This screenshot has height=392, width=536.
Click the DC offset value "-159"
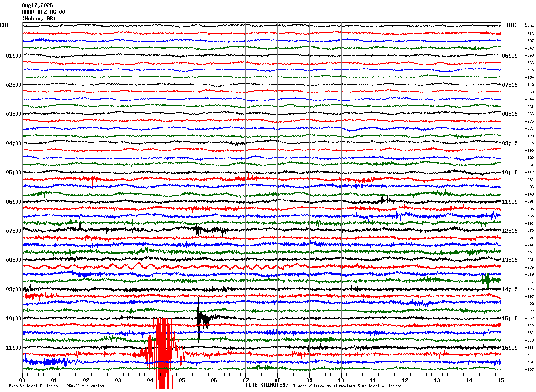[x=529, y=231]
